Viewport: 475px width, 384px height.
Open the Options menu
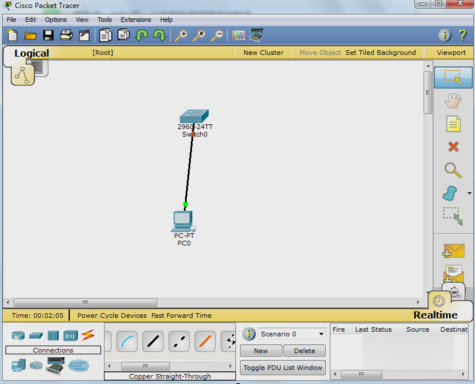click(x=56, y=20)
